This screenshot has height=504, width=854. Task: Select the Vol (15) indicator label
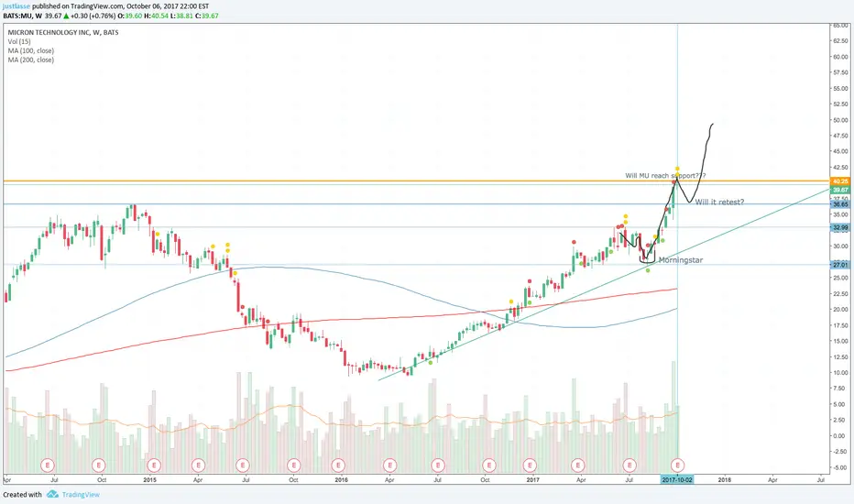(x=19, y=41)
